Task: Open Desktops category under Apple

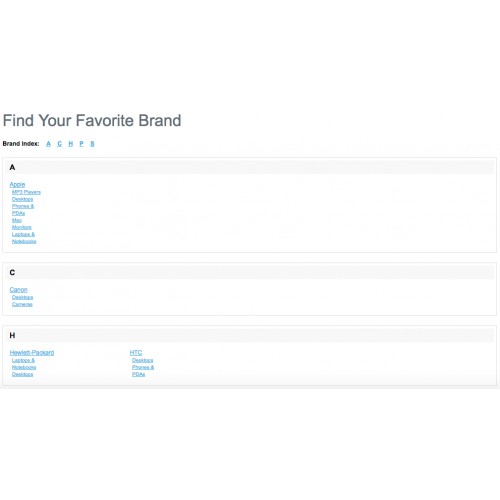Action: (x=22, y=199)
